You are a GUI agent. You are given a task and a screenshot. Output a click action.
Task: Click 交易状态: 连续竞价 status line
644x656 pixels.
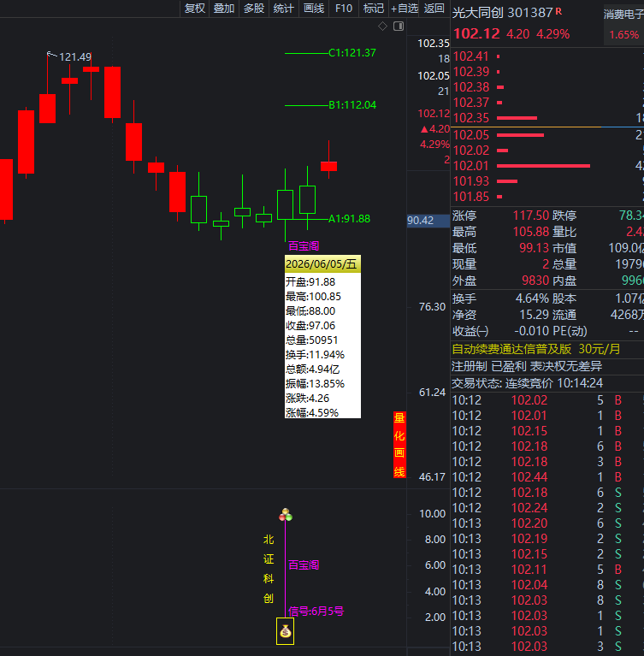click(x=527, y=383)
